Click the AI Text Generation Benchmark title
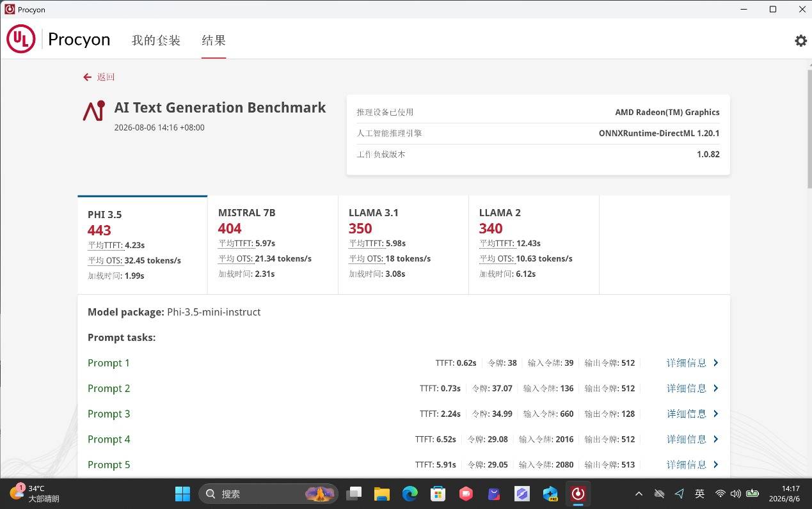 click(x=220, y=107)
